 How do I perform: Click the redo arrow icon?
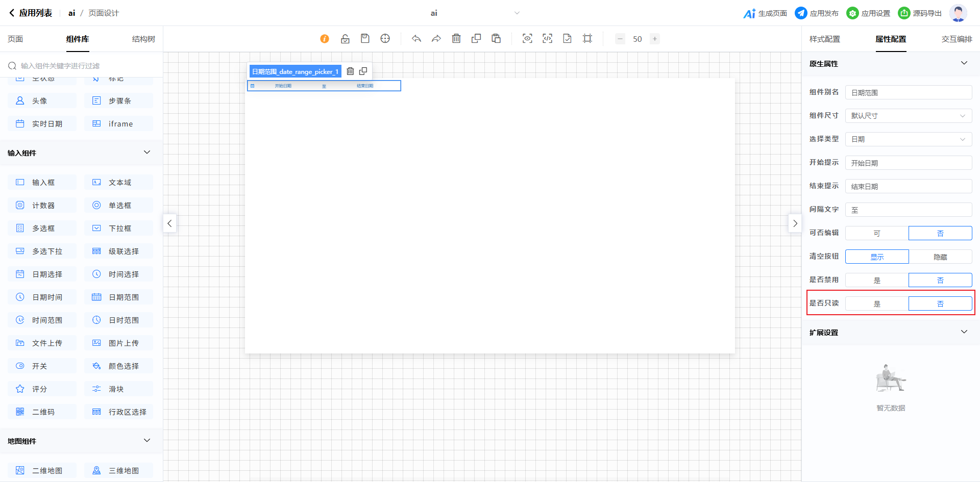436,39
